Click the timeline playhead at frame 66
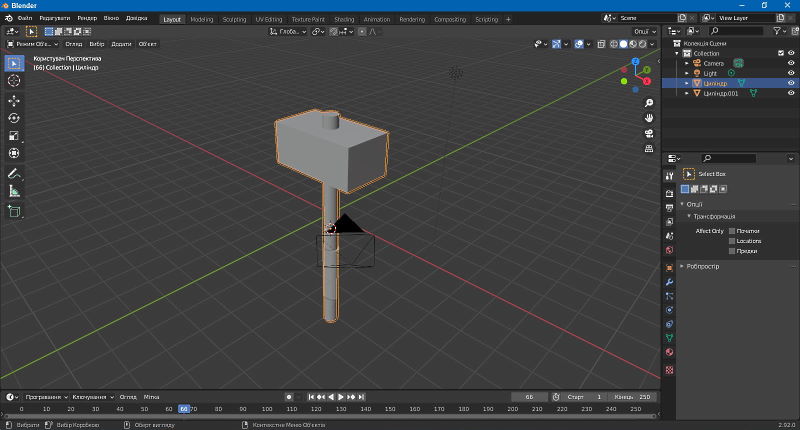This screenshot has width=800, height=430. tap(184, 409)
